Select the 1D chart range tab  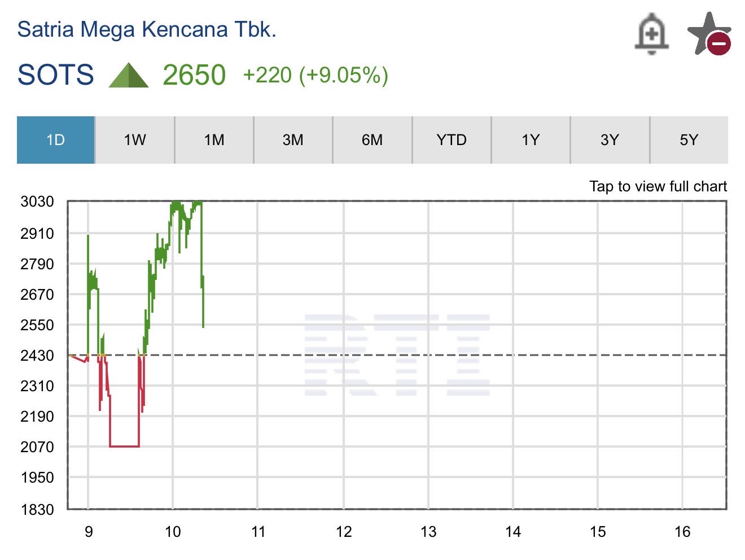click(x=56, y=140)
